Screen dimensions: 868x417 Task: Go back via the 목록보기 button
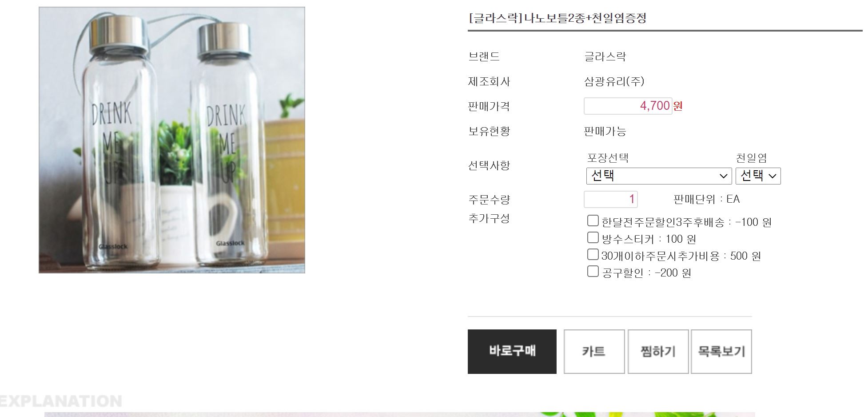pos(721,351)
